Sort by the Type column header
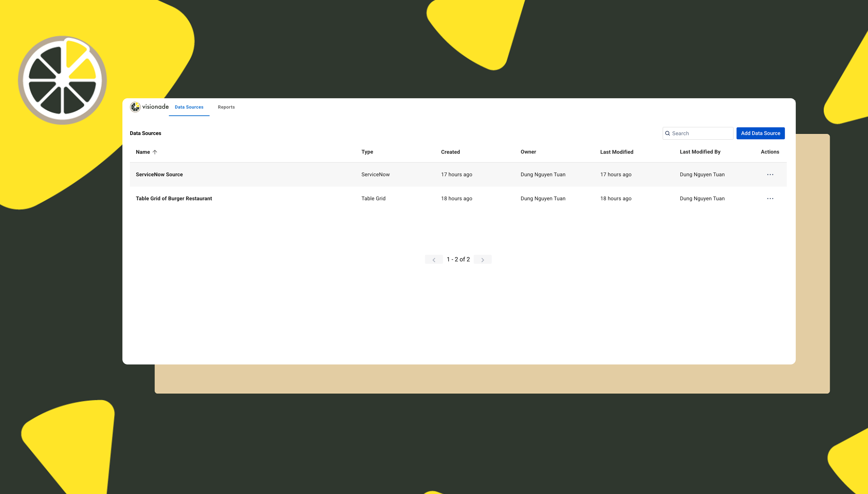868x494 pixels. 367,152
